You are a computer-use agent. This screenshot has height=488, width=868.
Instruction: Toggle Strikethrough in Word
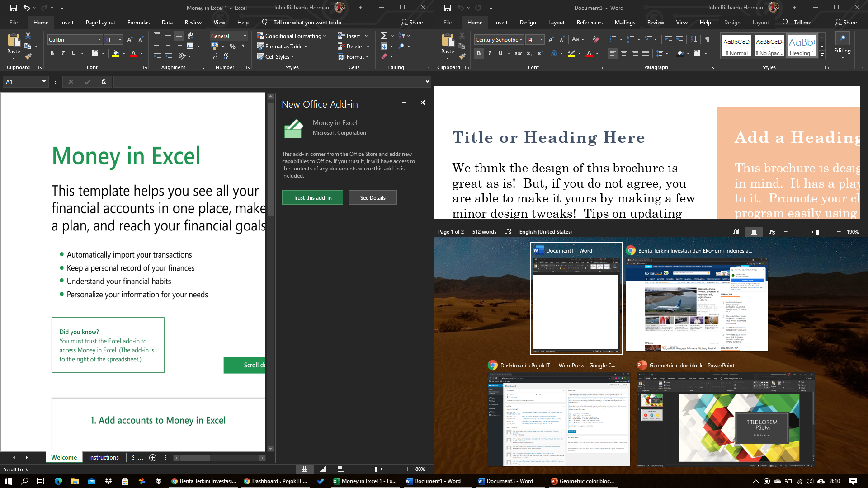519,53
